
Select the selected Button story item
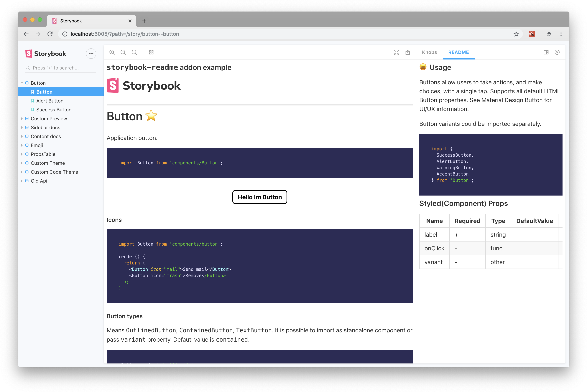click(x=61, y=92)
